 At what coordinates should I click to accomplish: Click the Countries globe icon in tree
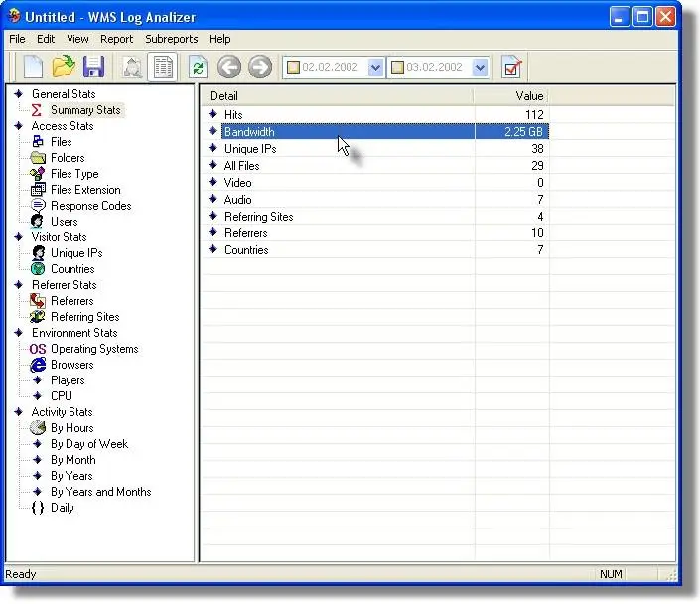38,269
